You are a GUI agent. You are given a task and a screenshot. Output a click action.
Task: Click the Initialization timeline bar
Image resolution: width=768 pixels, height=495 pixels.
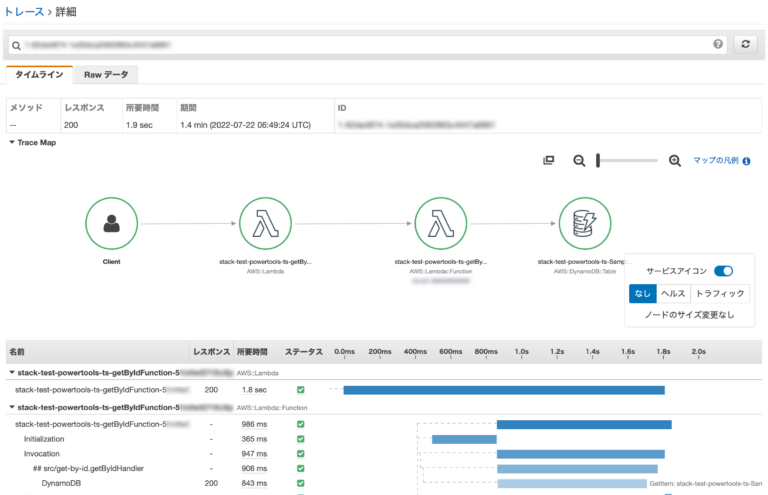464,439
